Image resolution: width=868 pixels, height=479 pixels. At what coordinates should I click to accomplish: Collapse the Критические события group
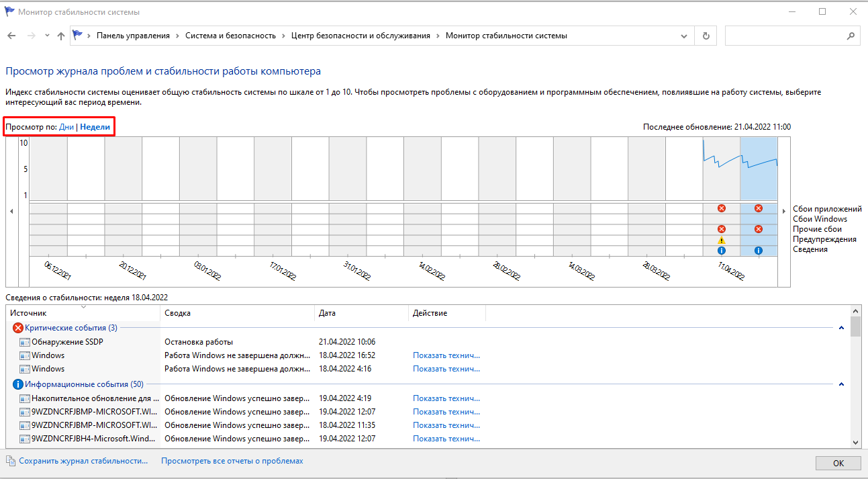(841, 328)
